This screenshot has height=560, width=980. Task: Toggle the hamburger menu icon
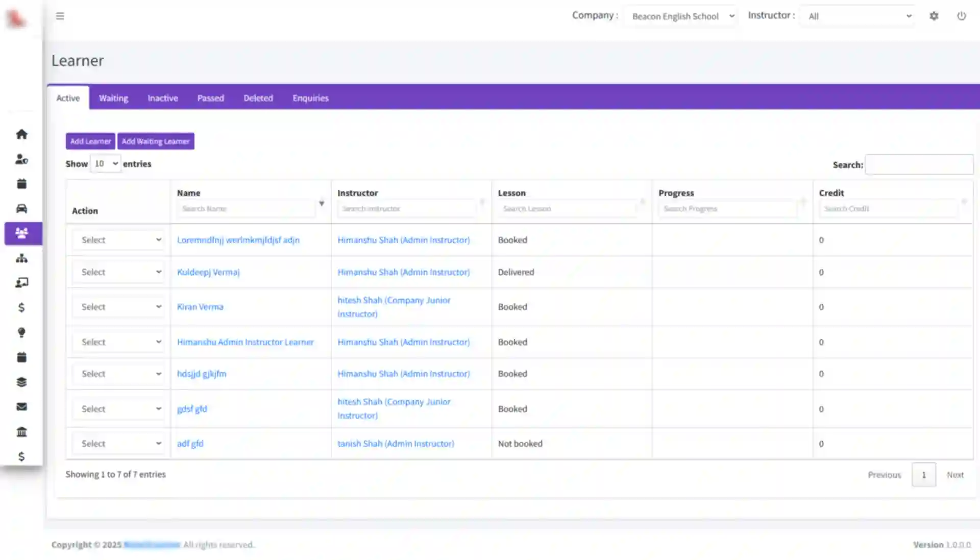[60, 16]
